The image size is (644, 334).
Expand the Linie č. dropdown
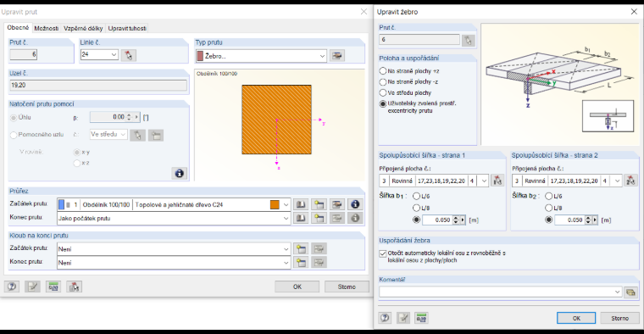pos(114,54)
